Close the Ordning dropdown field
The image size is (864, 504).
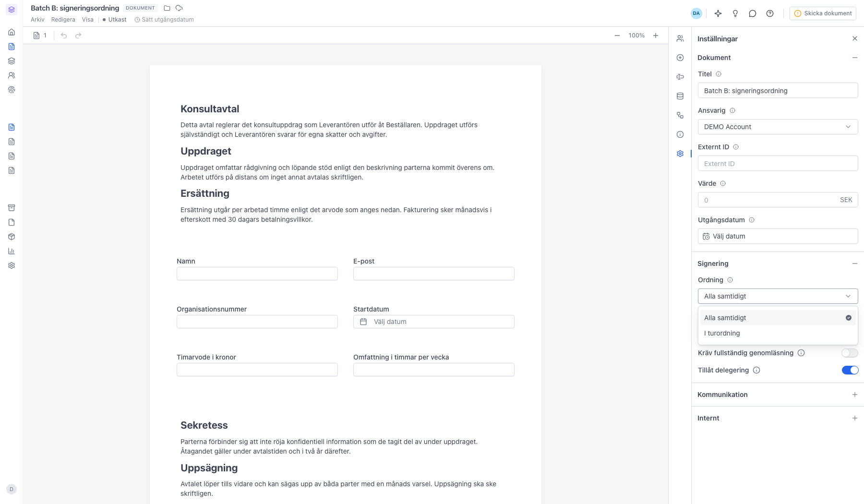778,296
